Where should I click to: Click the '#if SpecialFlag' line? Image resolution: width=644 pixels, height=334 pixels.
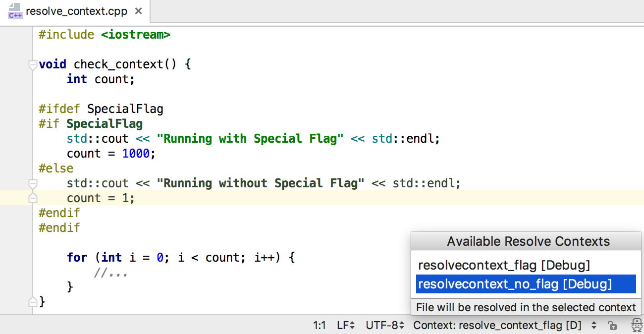(x=91, y=124)
